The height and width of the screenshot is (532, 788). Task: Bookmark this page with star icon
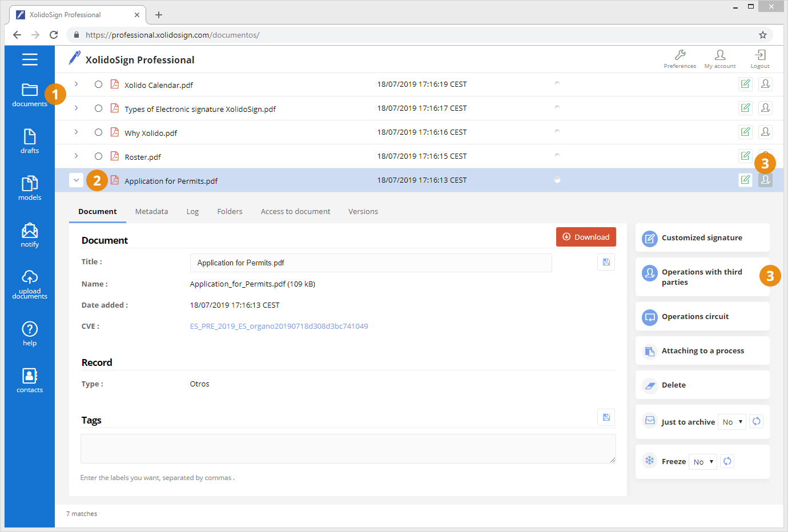[x=763, y=35]
